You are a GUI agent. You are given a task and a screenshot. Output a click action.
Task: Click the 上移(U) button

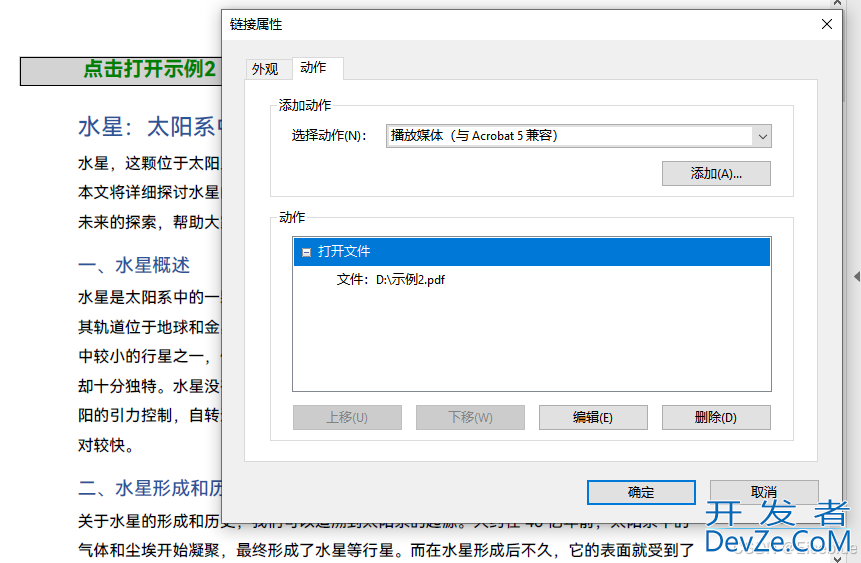point(347,417)
